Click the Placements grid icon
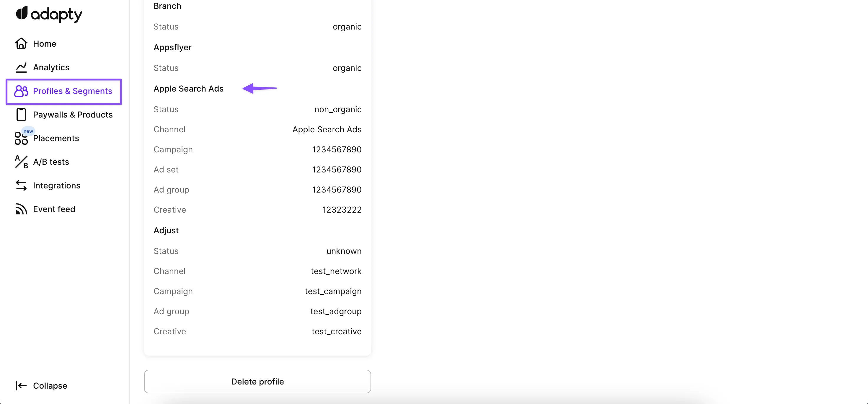This screenshot has height=404, width=868. [x=21, y=138]
